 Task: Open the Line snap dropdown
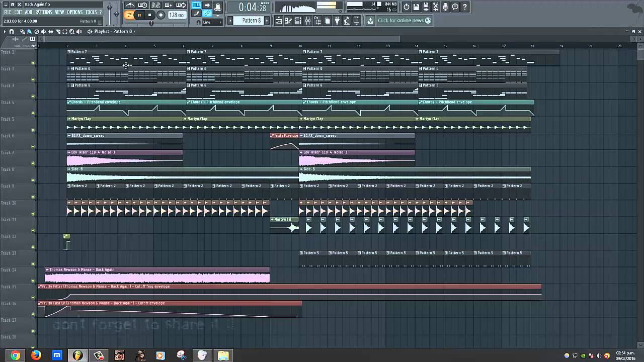212,22
